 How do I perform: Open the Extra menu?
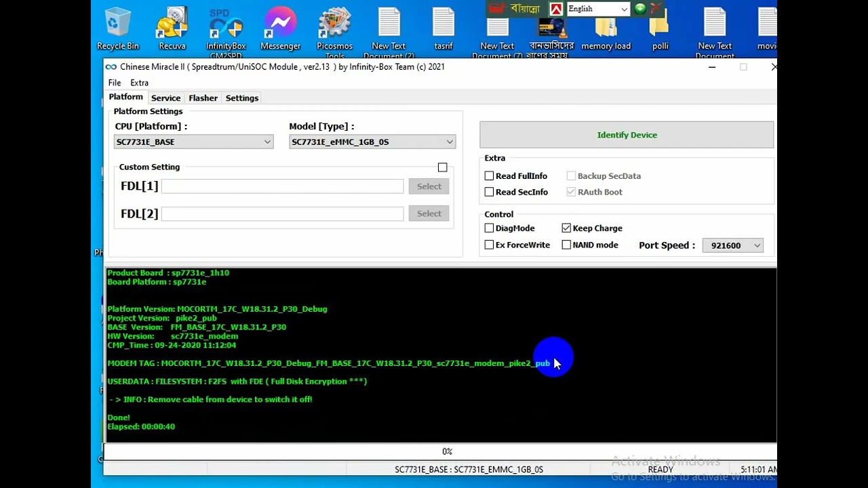click(x=139, y=83)
